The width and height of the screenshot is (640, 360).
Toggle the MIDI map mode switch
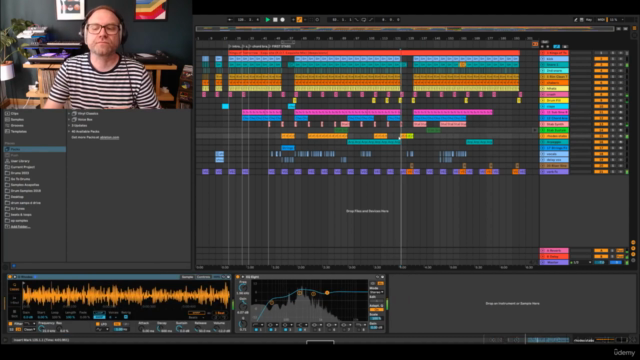[x=601, y=20]
